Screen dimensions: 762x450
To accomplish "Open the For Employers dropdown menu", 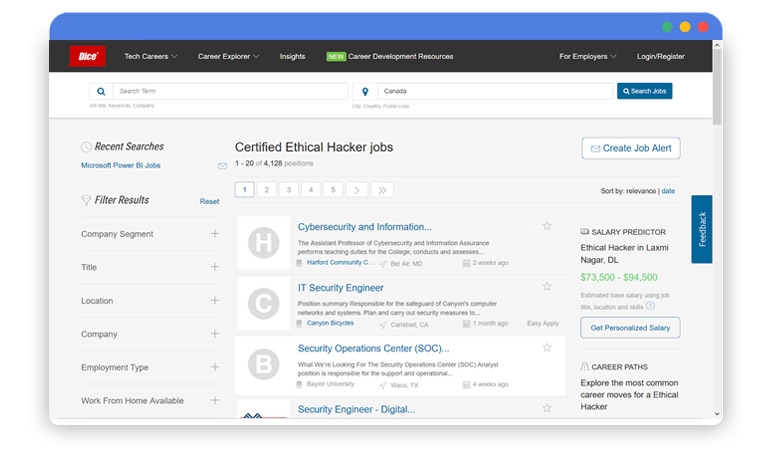I will [x=587, y=56].
